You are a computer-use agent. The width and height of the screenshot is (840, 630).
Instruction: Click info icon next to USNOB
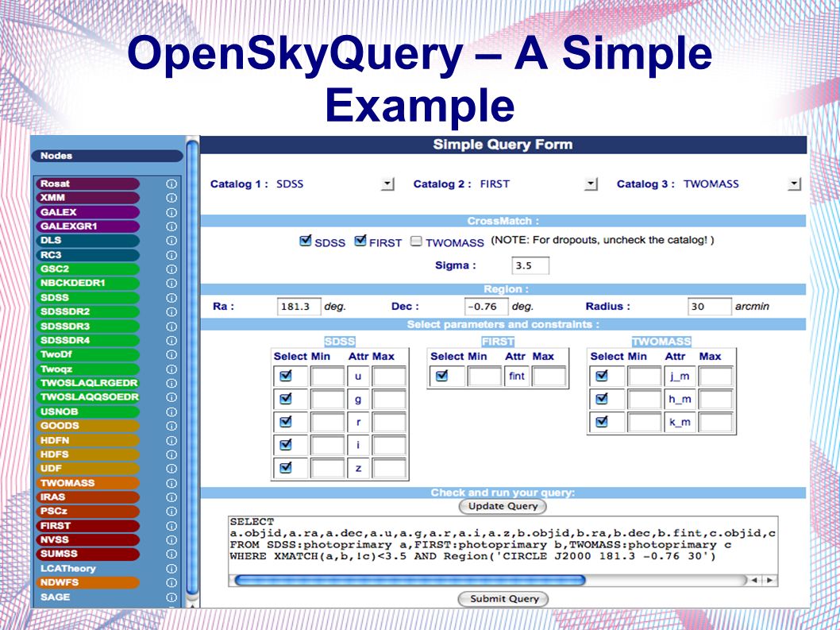[171, 412]
